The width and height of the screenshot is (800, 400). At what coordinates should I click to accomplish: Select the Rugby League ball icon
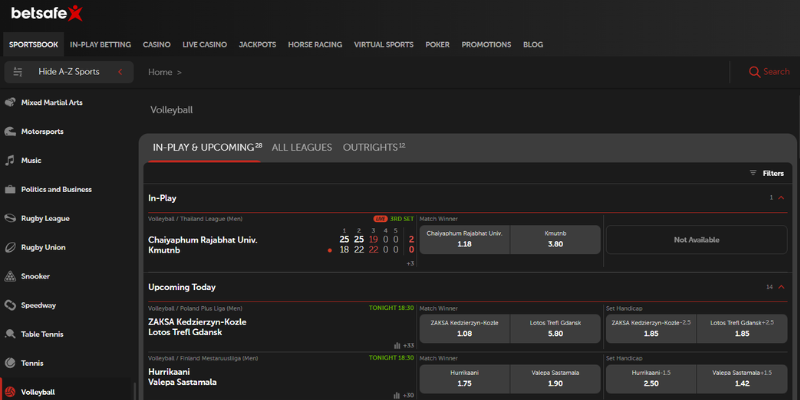[10, 218]
